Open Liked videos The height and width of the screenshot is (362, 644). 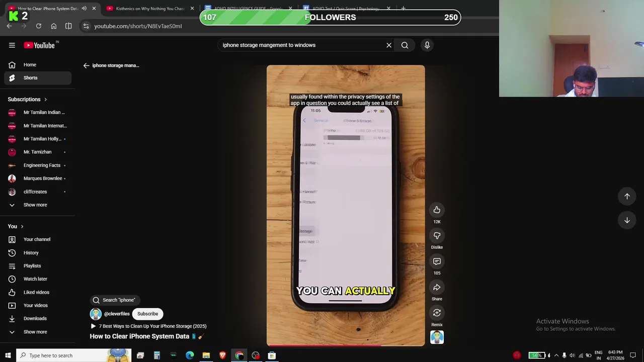[38, 292]
